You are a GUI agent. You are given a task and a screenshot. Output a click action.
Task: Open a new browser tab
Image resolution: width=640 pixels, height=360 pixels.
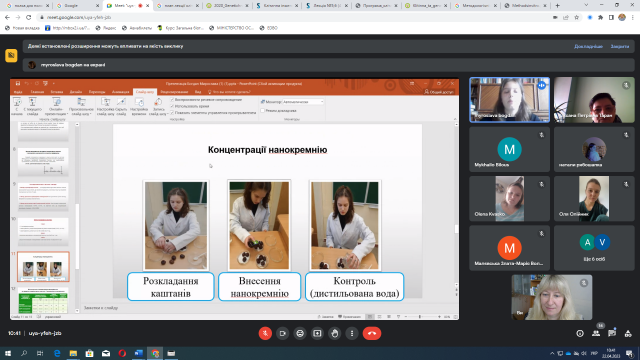[x=558, y=6]
